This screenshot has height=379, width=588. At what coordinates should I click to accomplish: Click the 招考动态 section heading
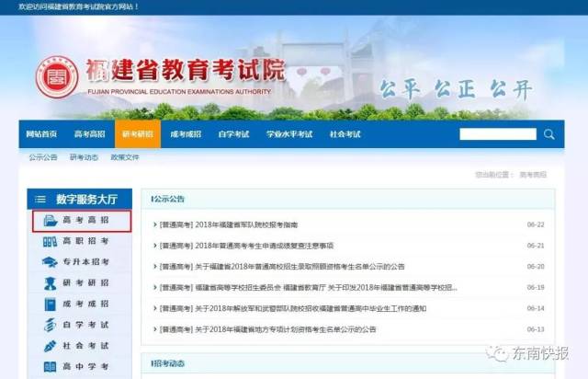167,363
